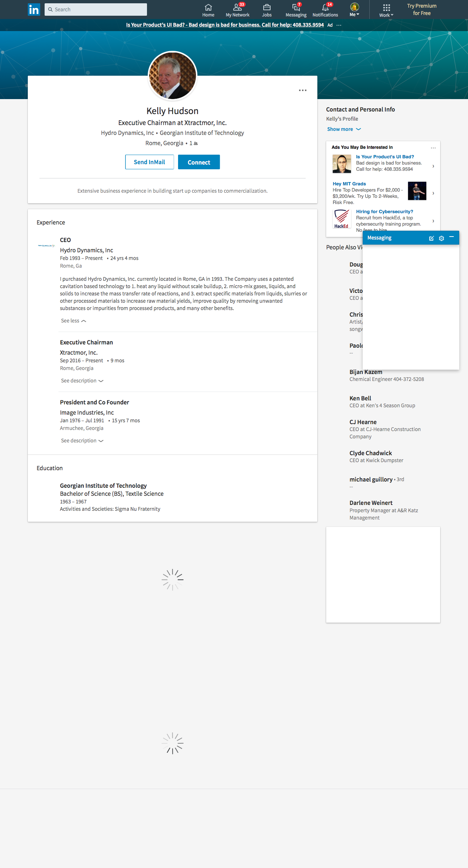468x868 pixels.
Task: Click Kelly Hudson's profile photo
Action: click(x=173, y=76)
